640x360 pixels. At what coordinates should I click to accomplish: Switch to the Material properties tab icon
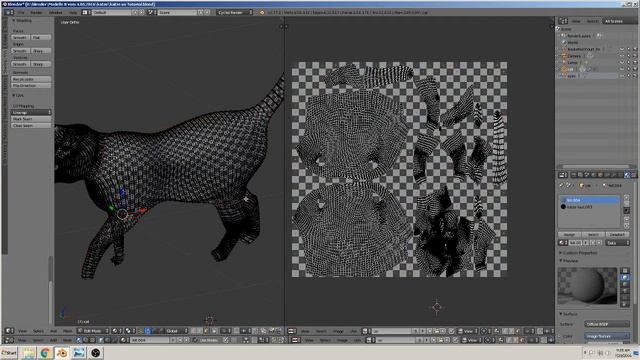(x=627, y=175)
